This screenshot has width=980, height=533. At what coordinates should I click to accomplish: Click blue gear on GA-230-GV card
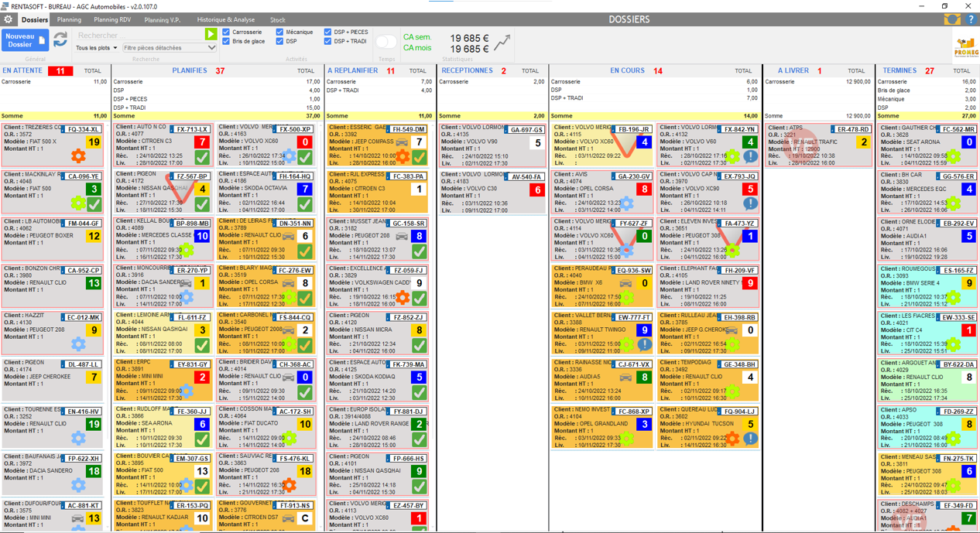[627, 204]
